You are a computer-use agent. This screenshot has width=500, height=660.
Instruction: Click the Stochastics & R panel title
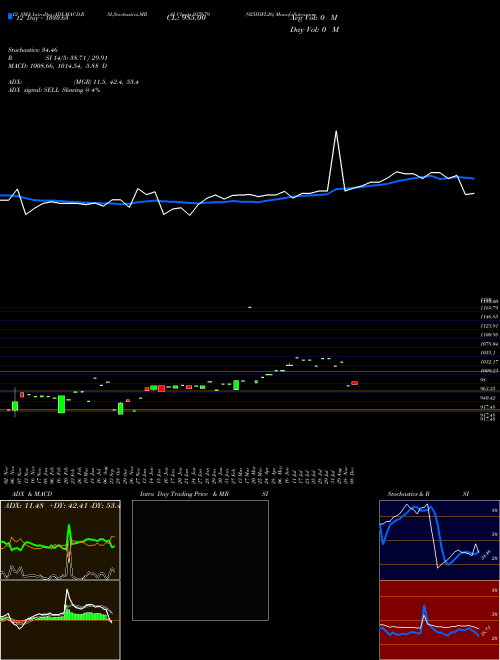click(408, 494)
